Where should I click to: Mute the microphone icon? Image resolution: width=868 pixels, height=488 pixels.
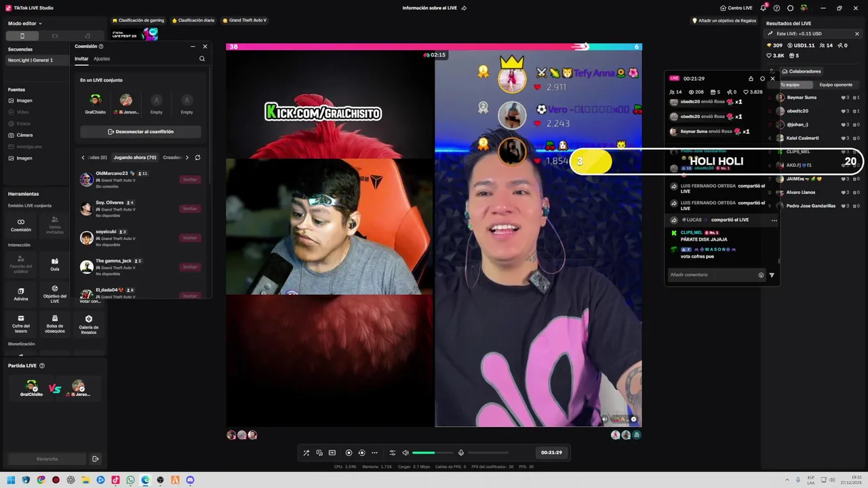pos(461,453)
